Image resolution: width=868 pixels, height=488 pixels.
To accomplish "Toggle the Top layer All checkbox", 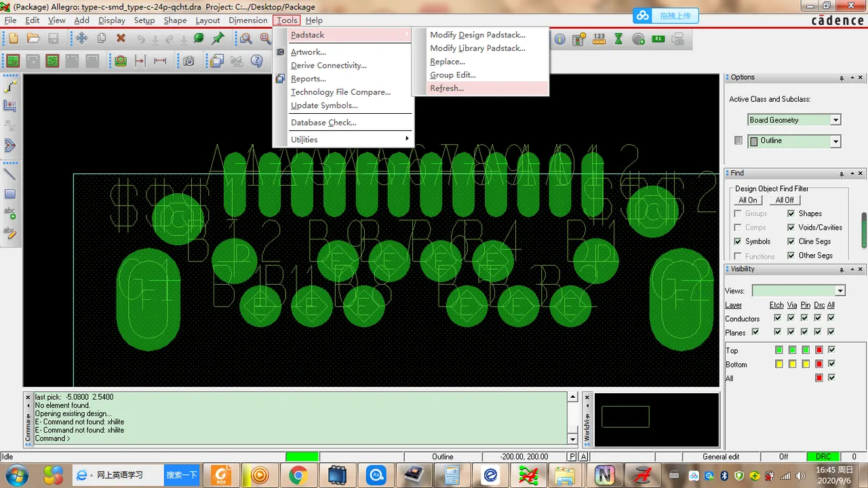I will pos(831,350).
